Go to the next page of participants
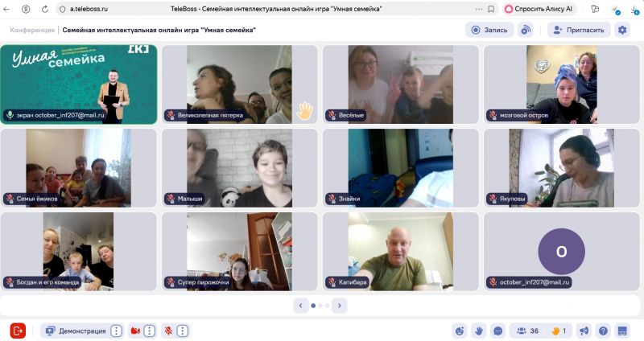 click(340, 306)
